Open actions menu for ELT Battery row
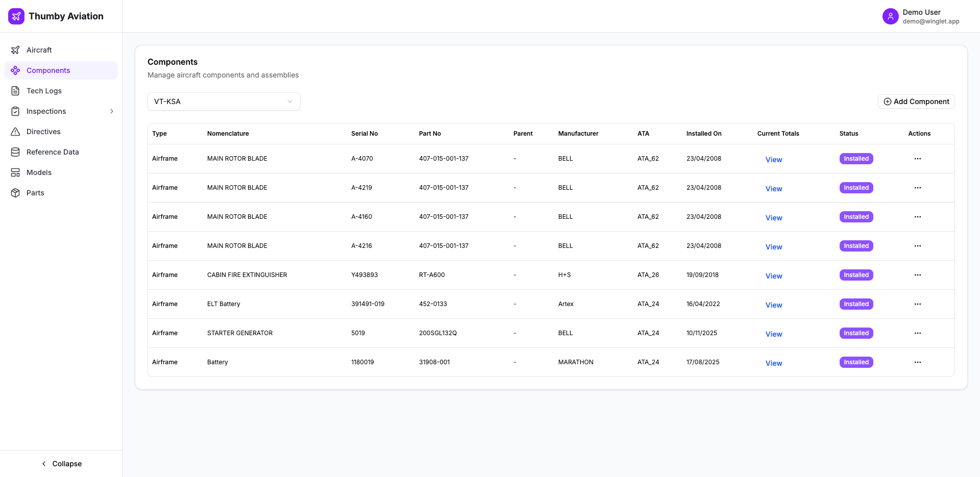This screenshot has height=477, width=980. pos(917,304)
